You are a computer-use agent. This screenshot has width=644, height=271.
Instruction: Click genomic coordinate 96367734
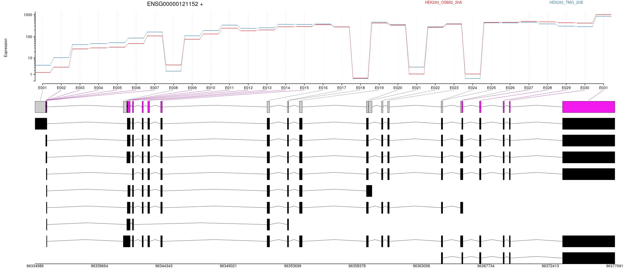[486, 266]
